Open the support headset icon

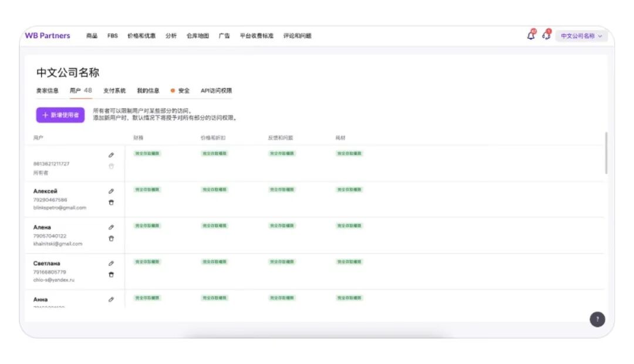[546, 36]
